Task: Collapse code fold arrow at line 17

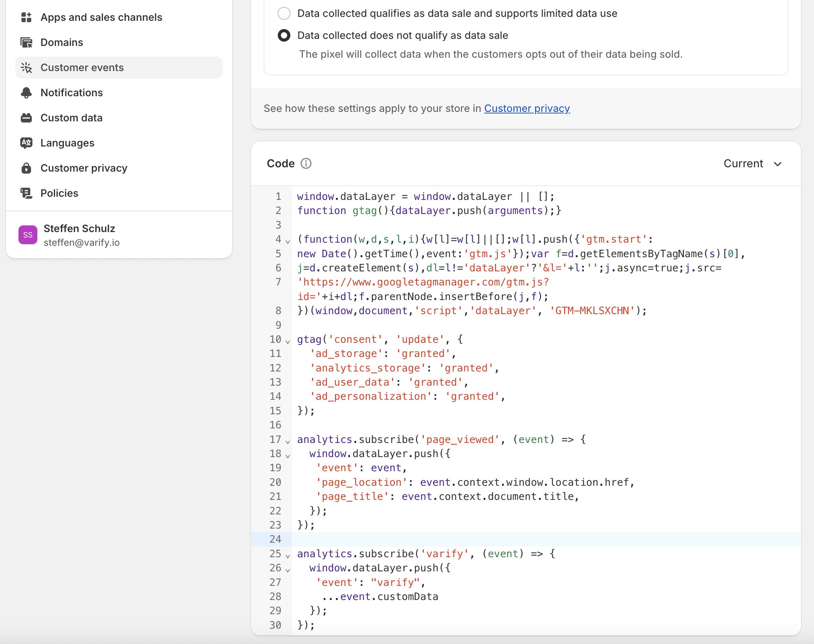Action: pyautogui.click(x=288, y=442)
